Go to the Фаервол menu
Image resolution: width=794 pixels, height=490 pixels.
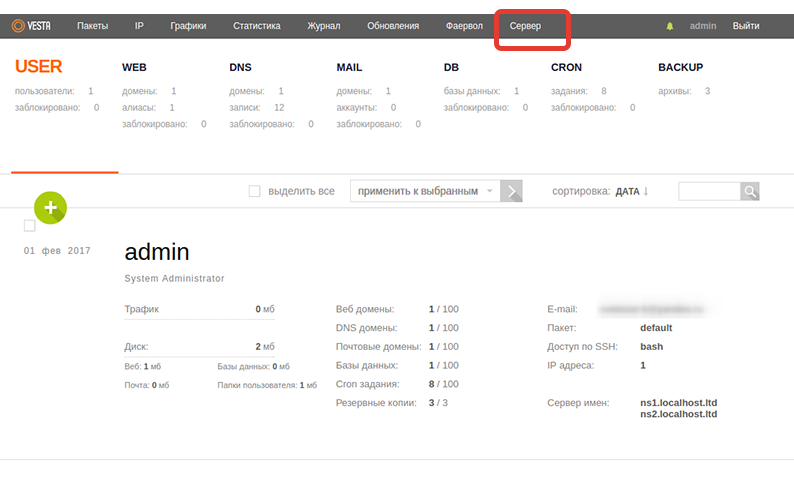[464, 26]
